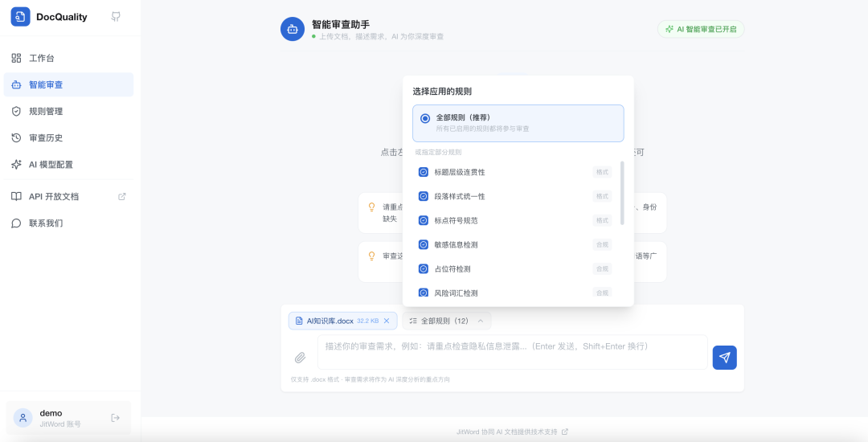Screen dimensions: 868x442
Task: Click the AI知识库.docx file chip
Action: [x=342, y=321]
